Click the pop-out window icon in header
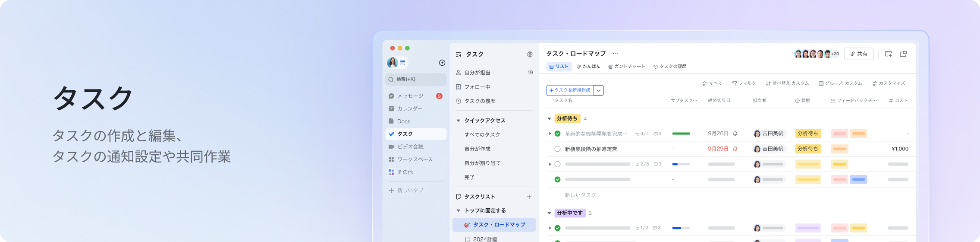The height and width of the screenshot is (242, 980). point(903,54)
